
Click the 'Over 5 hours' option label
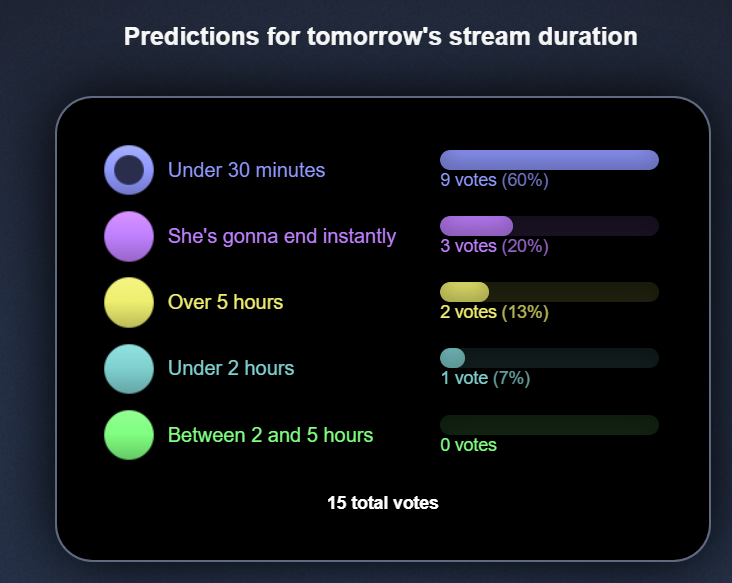click(225, 302)
